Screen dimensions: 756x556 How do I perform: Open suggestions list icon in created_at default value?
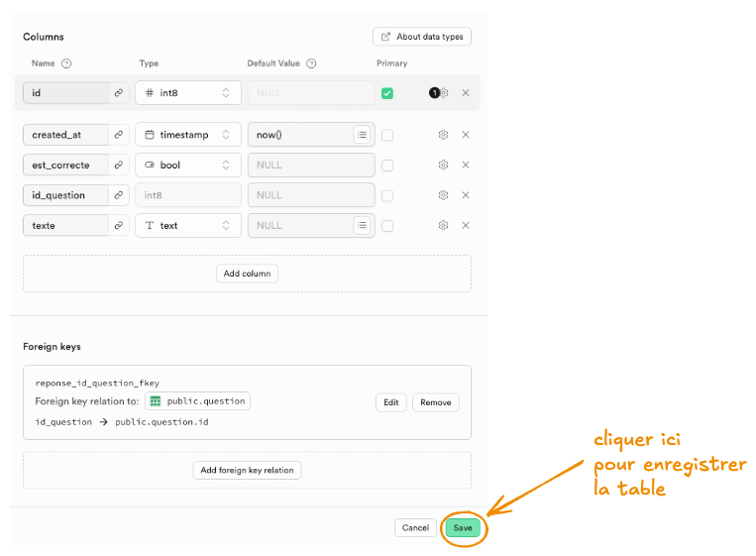(363, 135)
